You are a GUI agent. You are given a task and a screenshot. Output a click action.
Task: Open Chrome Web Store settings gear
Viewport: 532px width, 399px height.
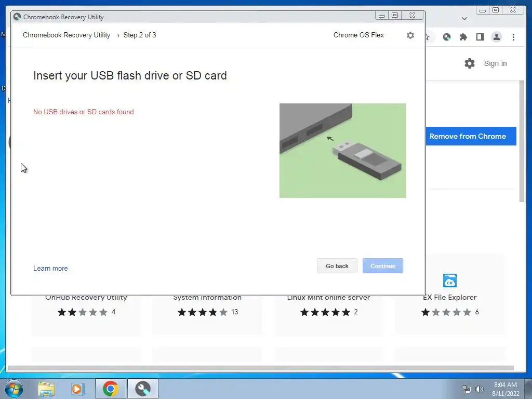coord(470,63)
